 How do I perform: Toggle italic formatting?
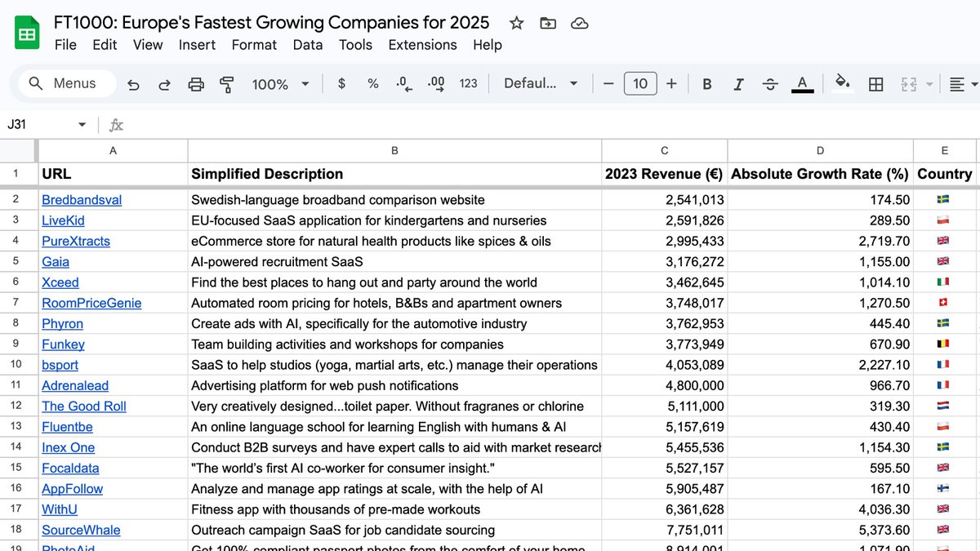tap(737, 83)
